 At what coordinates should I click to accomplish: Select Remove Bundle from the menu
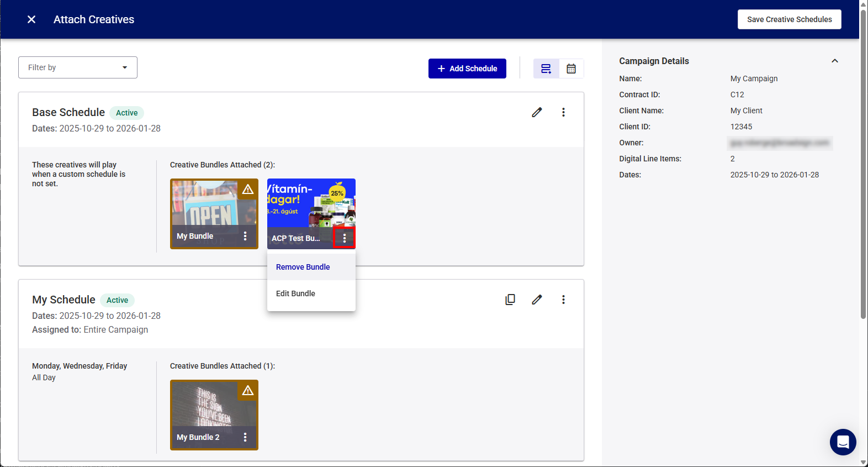coord(303,267)
